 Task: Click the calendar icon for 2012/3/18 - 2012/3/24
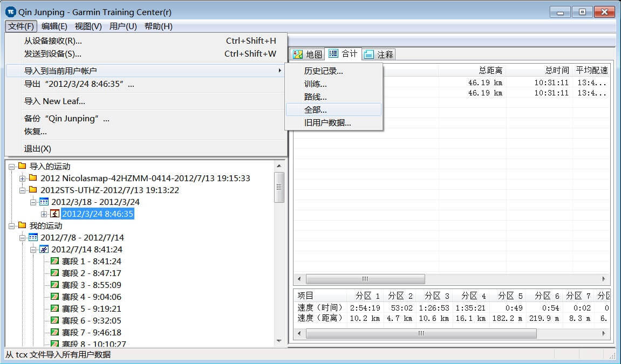coord(44,202)
